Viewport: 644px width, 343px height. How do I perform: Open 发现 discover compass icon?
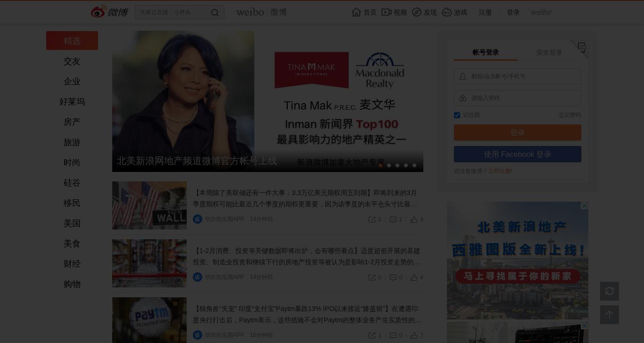[x=417, y=12]
